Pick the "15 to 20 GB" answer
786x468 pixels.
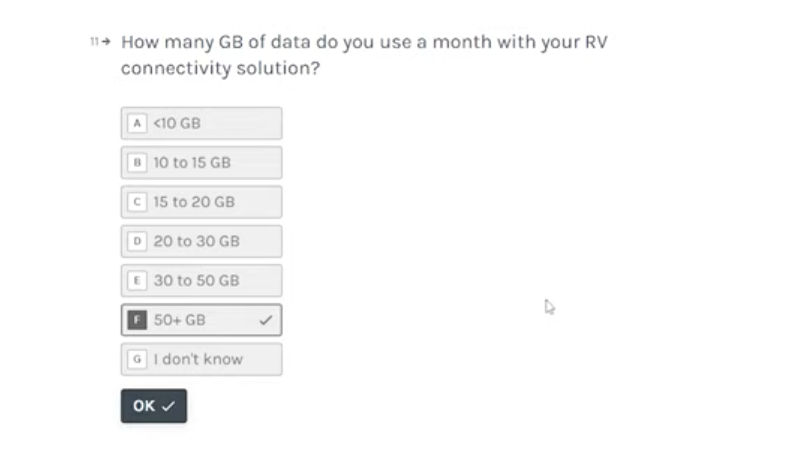click(x=201, y=202)
